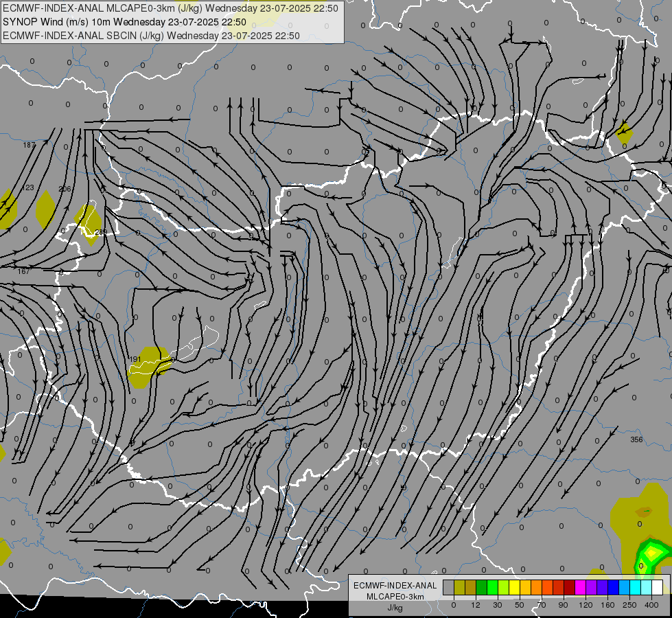Click legend tick label 70
The height and width of the screenshot is (618, 672).
[542, 605]
